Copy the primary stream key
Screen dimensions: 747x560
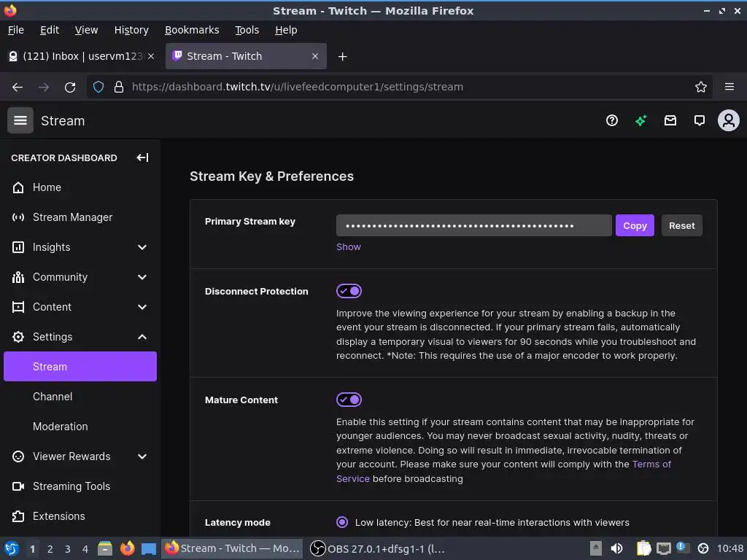[x=635, y=226]
